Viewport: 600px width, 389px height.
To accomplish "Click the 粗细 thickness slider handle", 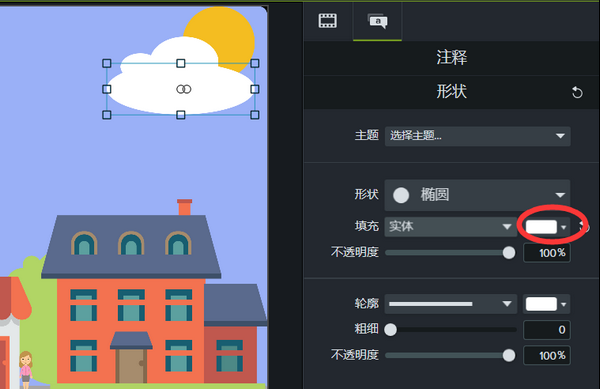I will [390, 330].
